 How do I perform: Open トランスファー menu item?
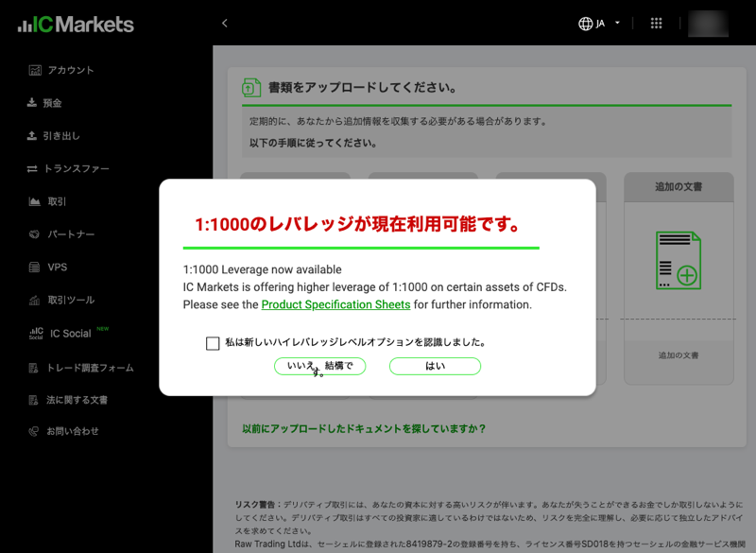point(77,169)
